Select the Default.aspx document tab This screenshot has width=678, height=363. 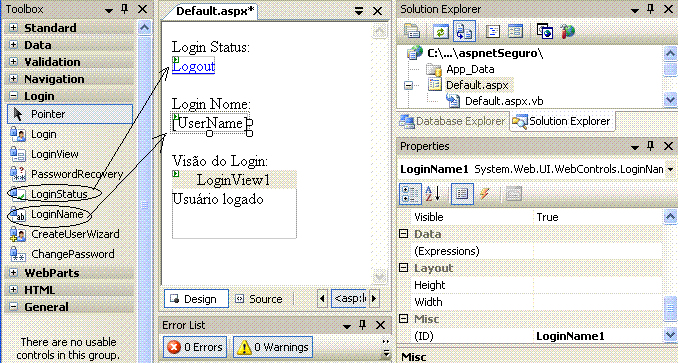[215, 11]
